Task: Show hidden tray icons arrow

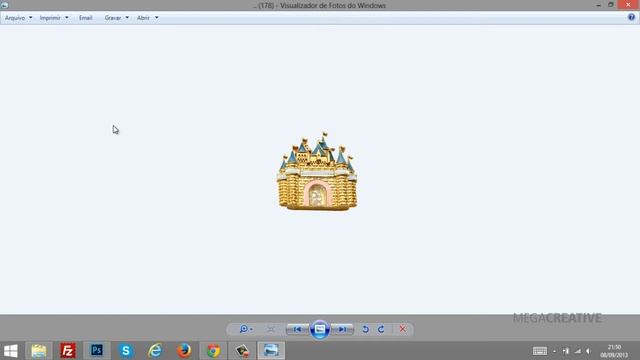Action: click(x=554, y=351)
